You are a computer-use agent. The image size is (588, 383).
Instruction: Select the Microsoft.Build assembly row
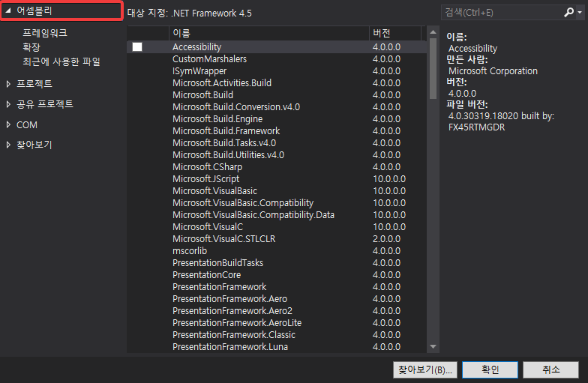(277, 94)
